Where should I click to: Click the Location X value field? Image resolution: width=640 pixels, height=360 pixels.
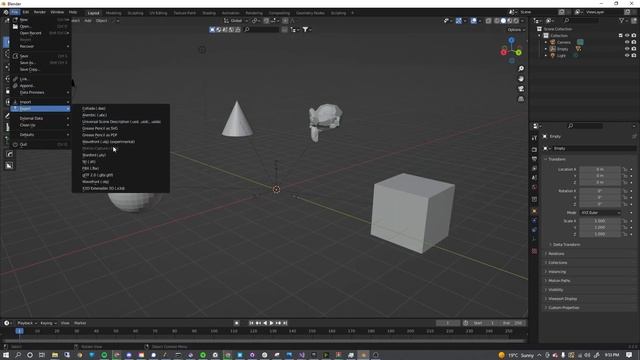coord(600,169)
